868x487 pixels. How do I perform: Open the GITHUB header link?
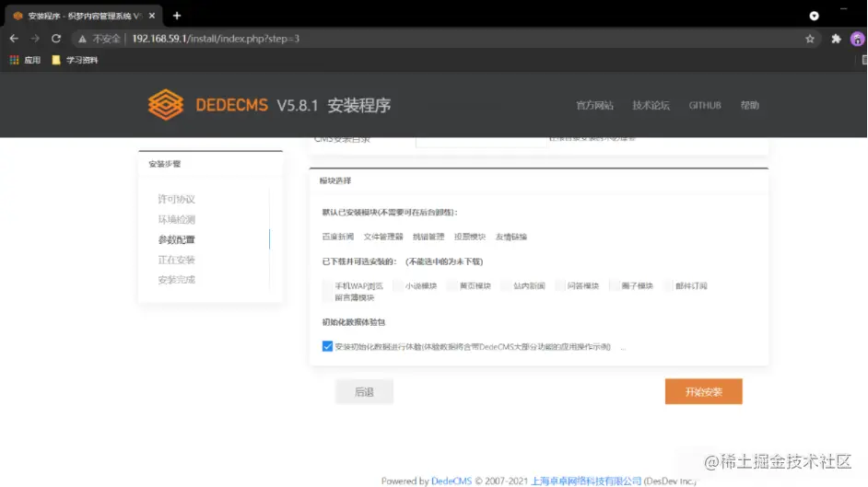point(705,105)
